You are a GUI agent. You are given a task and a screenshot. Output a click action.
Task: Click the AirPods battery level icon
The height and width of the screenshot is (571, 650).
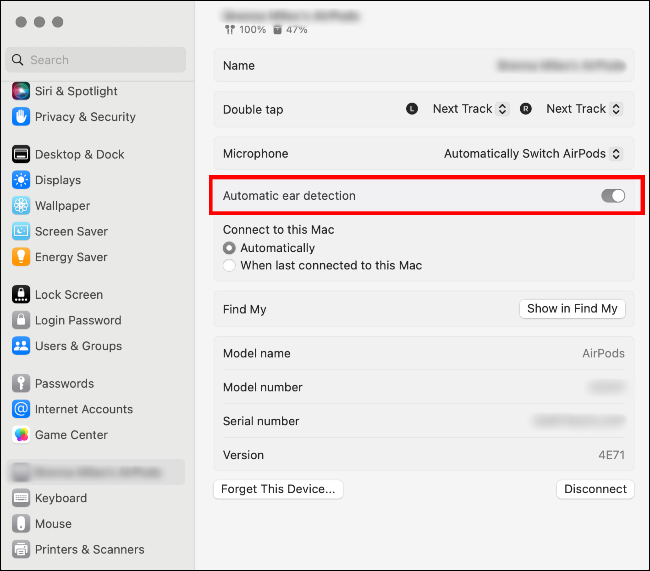click(x=230, y=29)
